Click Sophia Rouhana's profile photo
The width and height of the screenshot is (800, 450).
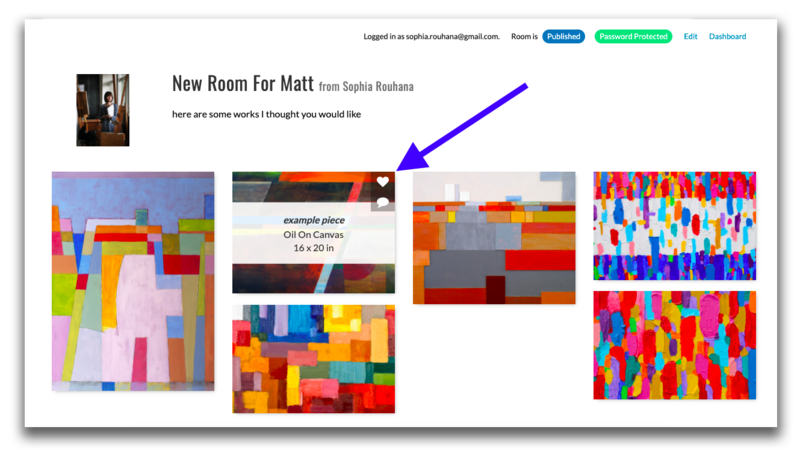[x=102, y=110]
